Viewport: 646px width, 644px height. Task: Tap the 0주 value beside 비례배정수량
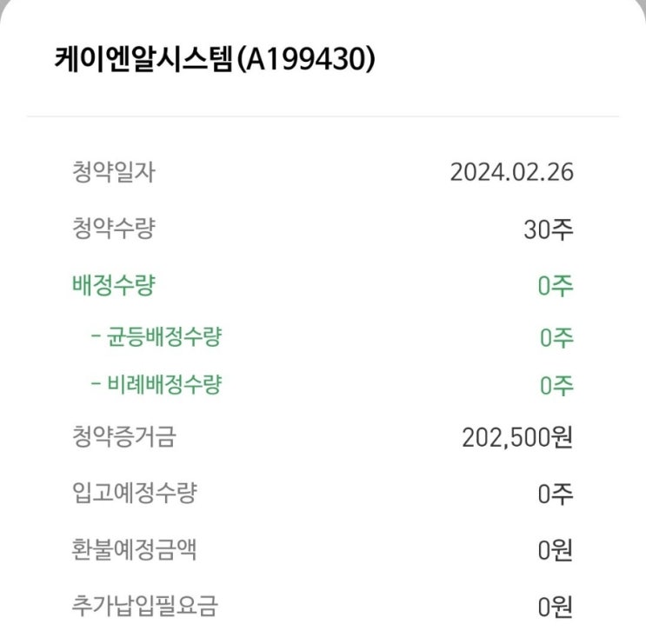(x=556, y=387)
